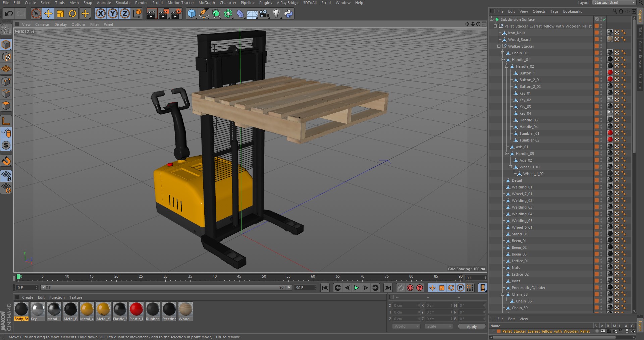
Task: Activate the Scale tool
Action: (x=60, y=13)
